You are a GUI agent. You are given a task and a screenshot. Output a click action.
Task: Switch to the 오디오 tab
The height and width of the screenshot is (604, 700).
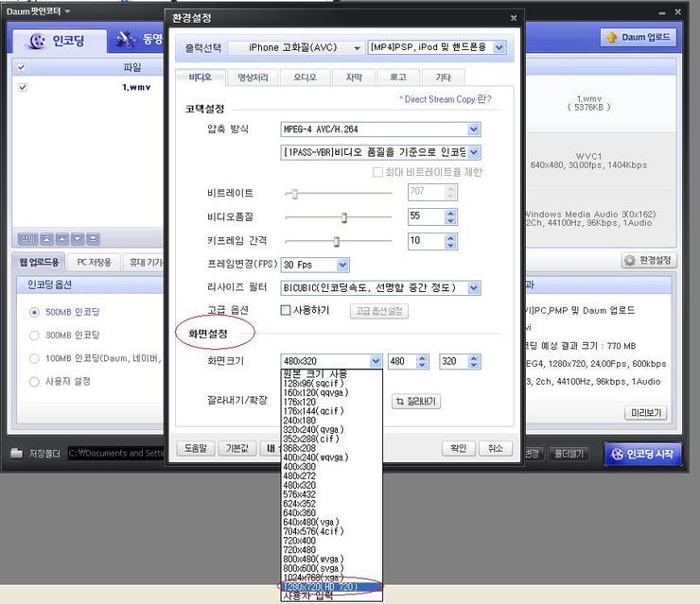[x=305, y=78]
